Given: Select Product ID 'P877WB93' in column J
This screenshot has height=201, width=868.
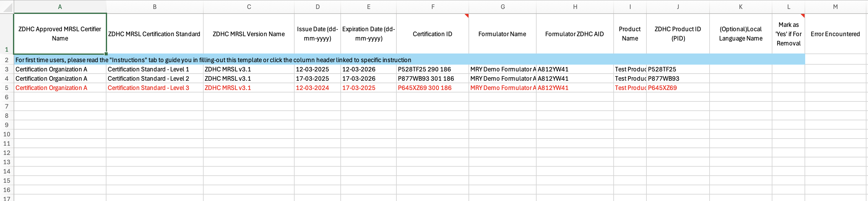Looking at the screenshot, I should 678,79.
